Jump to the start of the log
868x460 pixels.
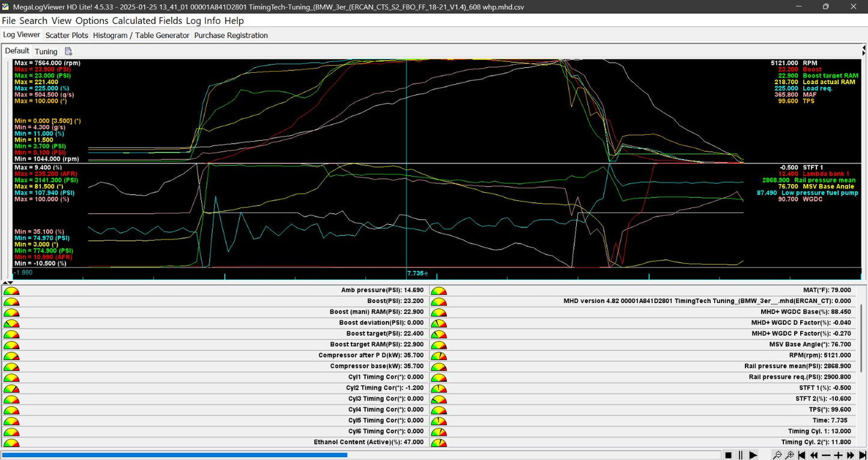pos(802,455)
